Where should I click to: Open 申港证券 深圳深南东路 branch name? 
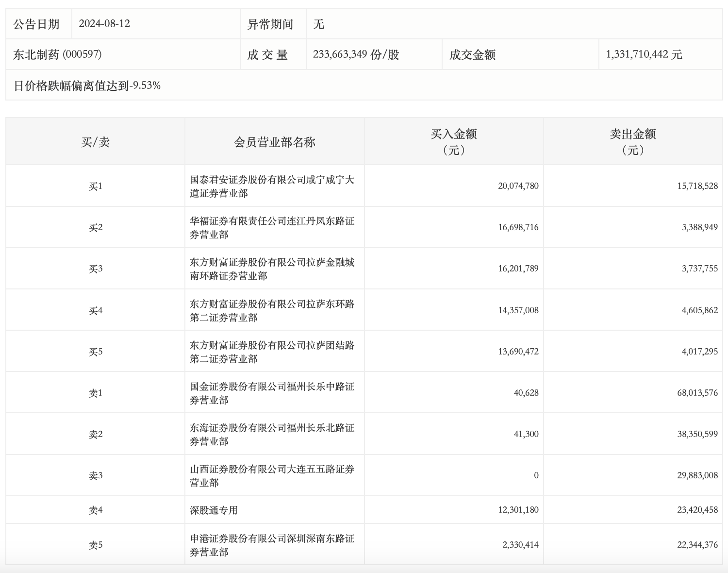click(272, 545)
